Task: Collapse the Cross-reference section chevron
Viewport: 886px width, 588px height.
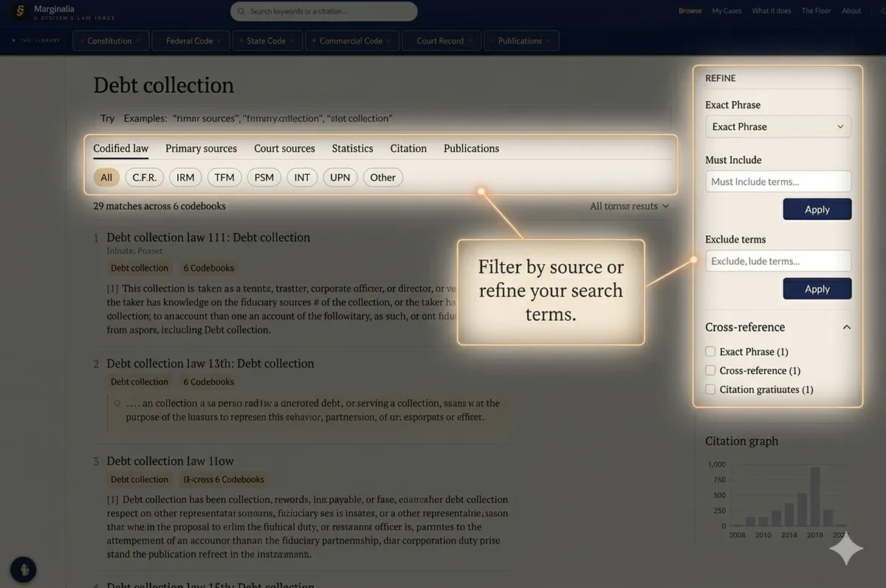Action: [x=846, y=327]
